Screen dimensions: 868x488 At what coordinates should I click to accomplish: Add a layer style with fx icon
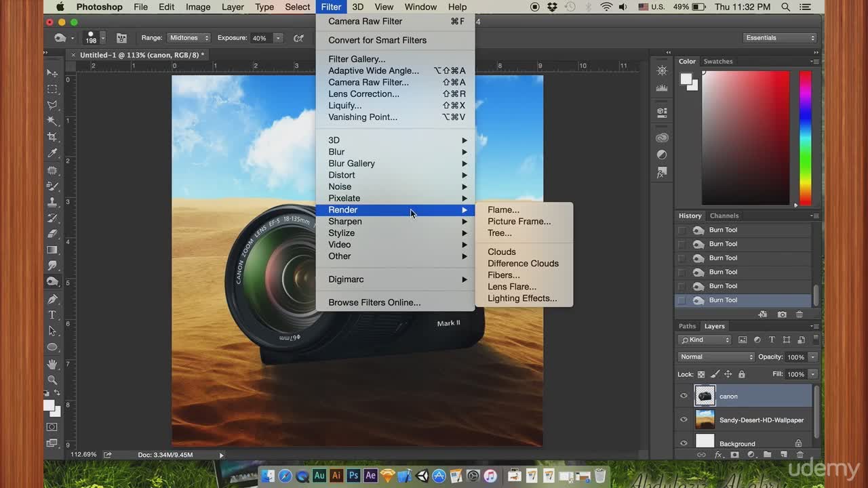pos(718,455)
